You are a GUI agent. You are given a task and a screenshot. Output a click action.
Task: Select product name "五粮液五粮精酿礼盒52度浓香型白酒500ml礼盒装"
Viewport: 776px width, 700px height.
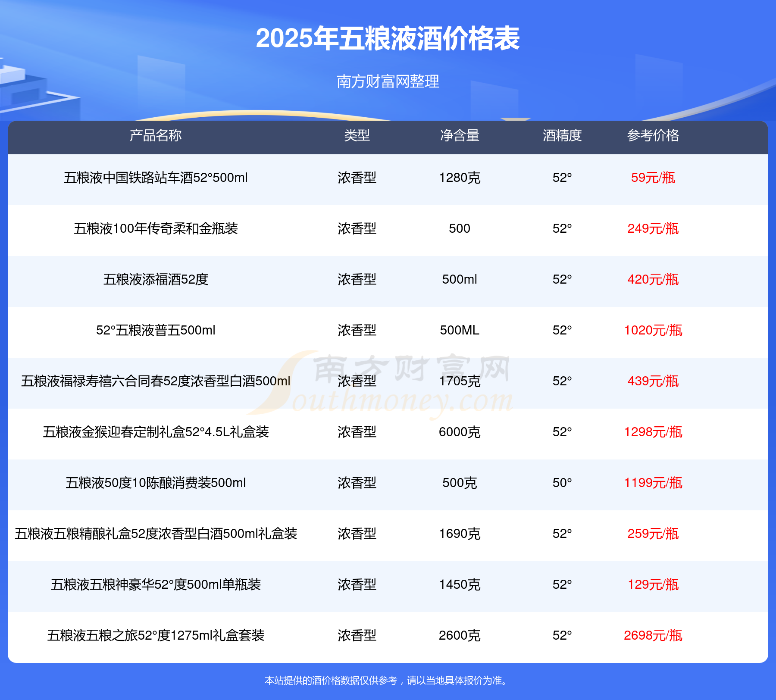156,534
